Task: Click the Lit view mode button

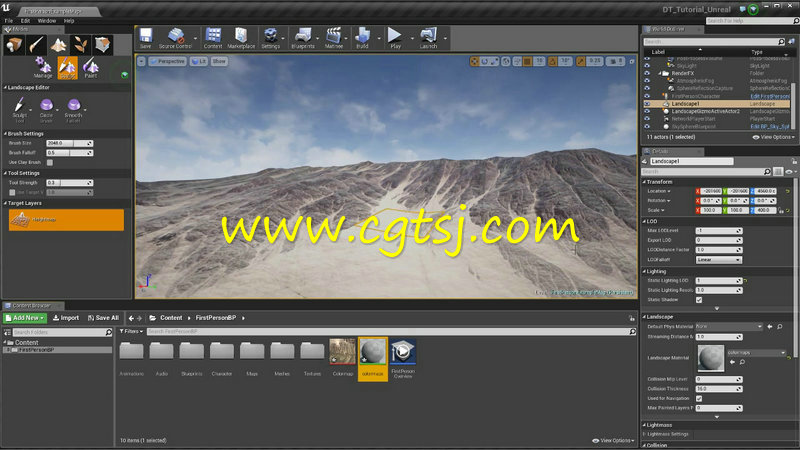Action: pos(198,61)
